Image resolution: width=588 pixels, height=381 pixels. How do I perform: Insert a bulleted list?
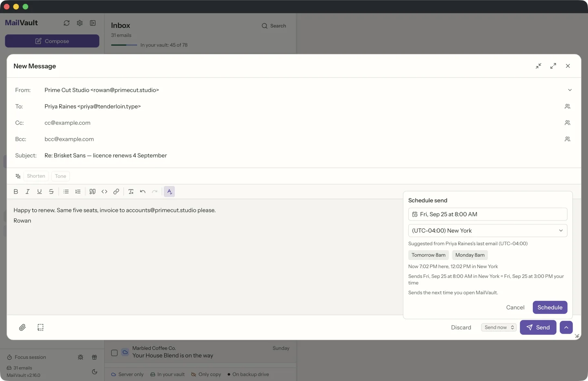[66, 192]
